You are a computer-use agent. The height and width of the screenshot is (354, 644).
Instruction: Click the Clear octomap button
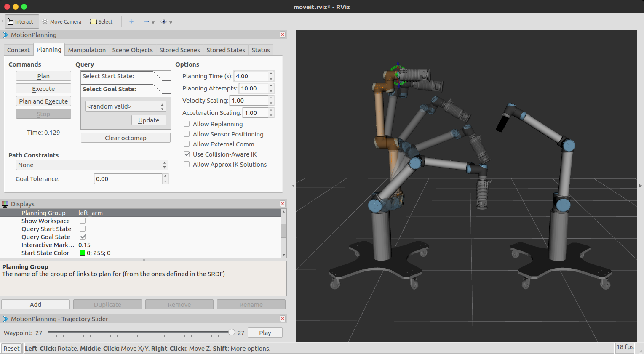[126, 138]
